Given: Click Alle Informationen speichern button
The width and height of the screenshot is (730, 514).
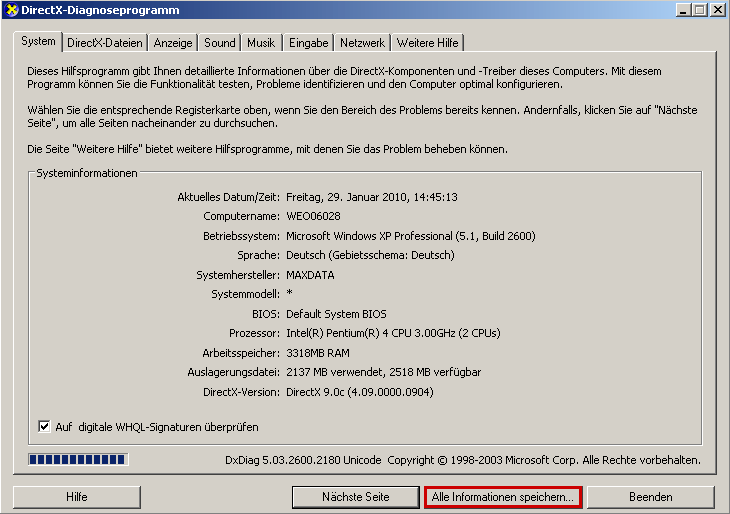Looking at the screenshot, I should [503, 497].
